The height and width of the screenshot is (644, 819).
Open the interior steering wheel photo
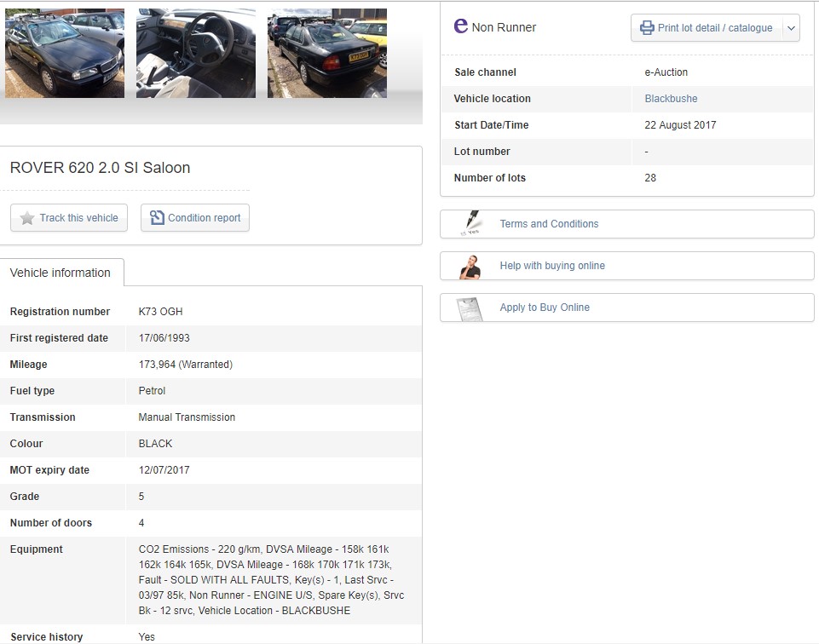tap(196, 53)
